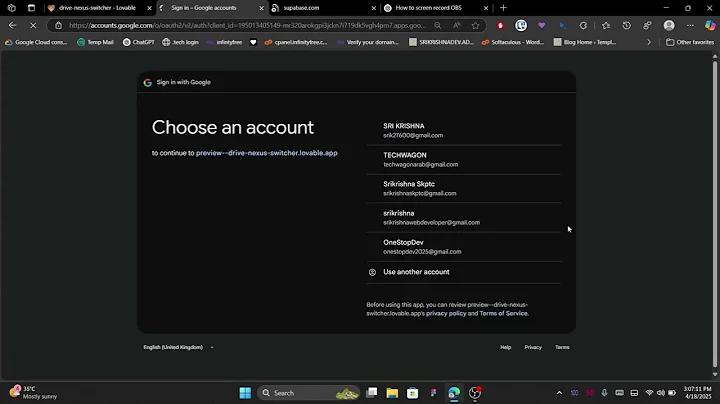Open the read aloud icon
The width and height of the screenshot is (720, 404).
pyautogui.click(x=456, y=26)
